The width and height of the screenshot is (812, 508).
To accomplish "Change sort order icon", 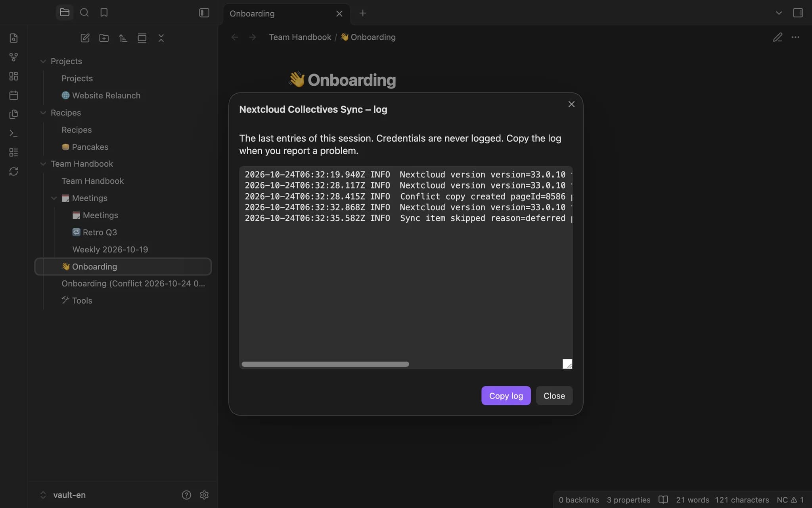I will coord(123,38).
